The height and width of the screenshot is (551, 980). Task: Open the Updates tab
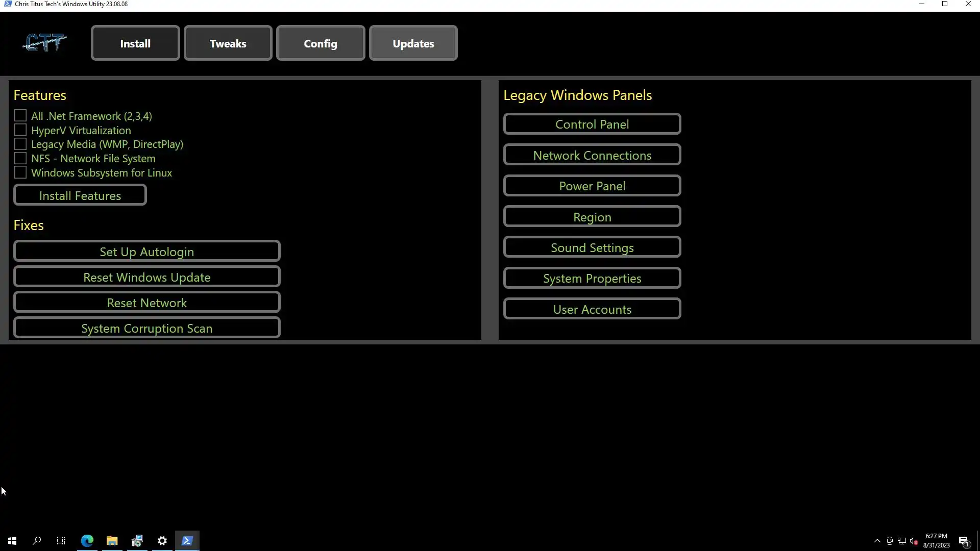click(413, 43)
